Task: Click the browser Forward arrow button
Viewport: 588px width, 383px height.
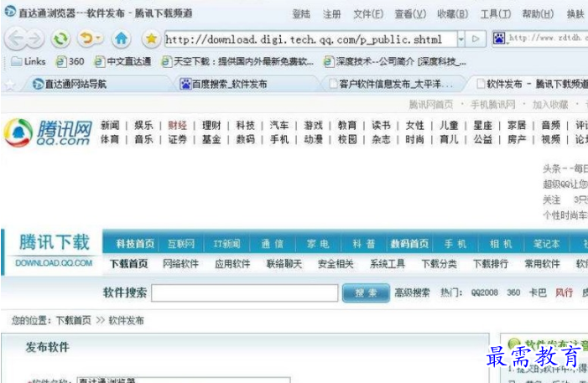Action: (34, 39)
